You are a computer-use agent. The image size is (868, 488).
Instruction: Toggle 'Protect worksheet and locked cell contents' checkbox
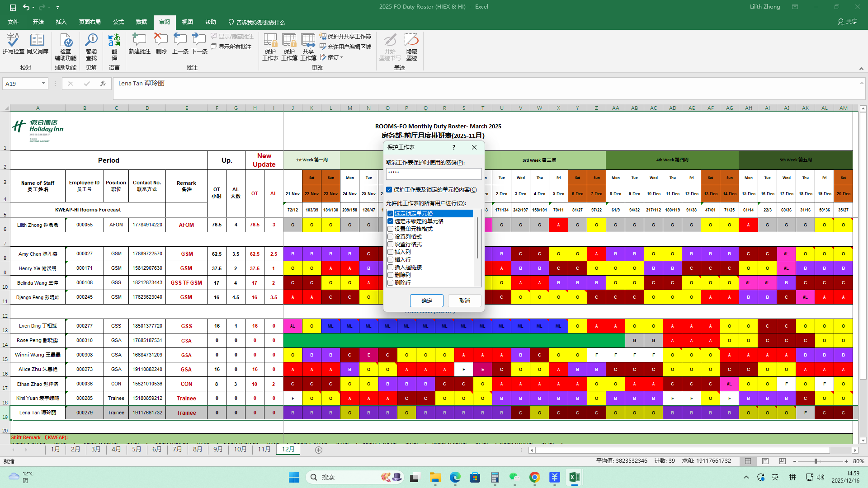(389, 190)
